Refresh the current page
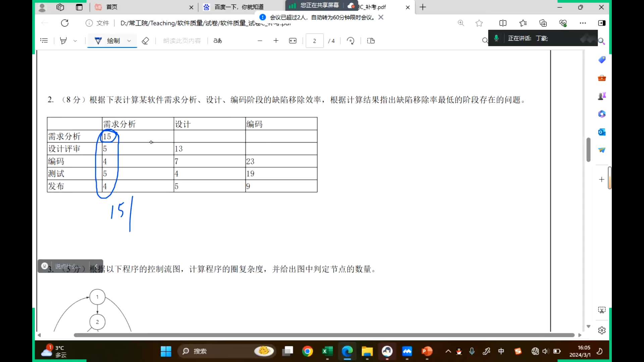The width and height of the screenshot is (644, 362). (65, 23)
